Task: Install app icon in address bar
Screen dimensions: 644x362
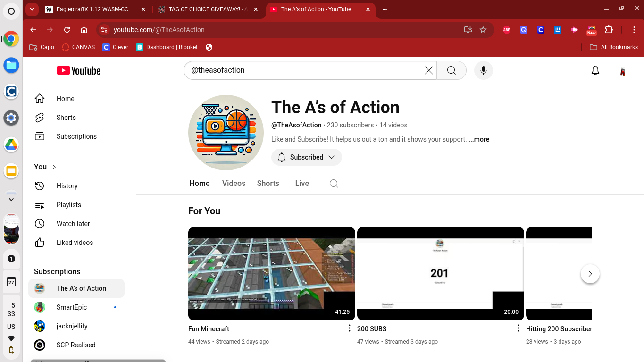Action: tap(468, 30)
